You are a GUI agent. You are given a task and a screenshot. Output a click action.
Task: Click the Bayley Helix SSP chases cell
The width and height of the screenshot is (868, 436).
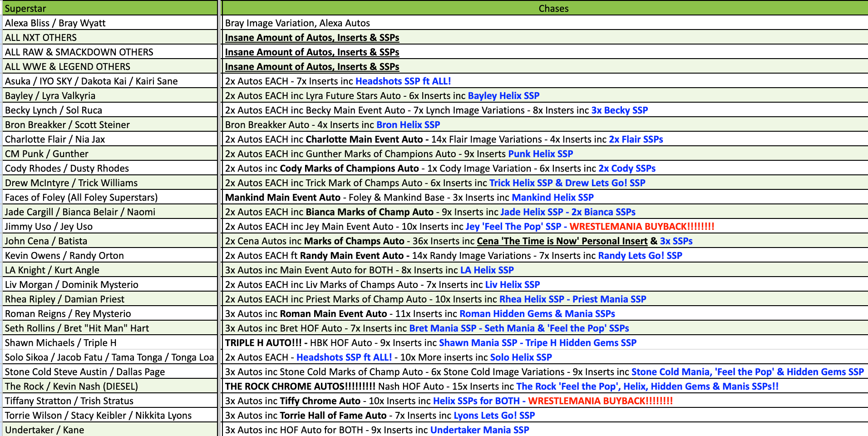click(545, 95)
